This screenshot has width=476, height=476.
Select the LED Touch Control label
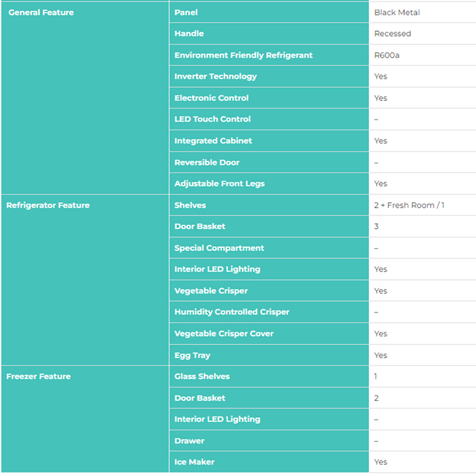tap(212, 119)
